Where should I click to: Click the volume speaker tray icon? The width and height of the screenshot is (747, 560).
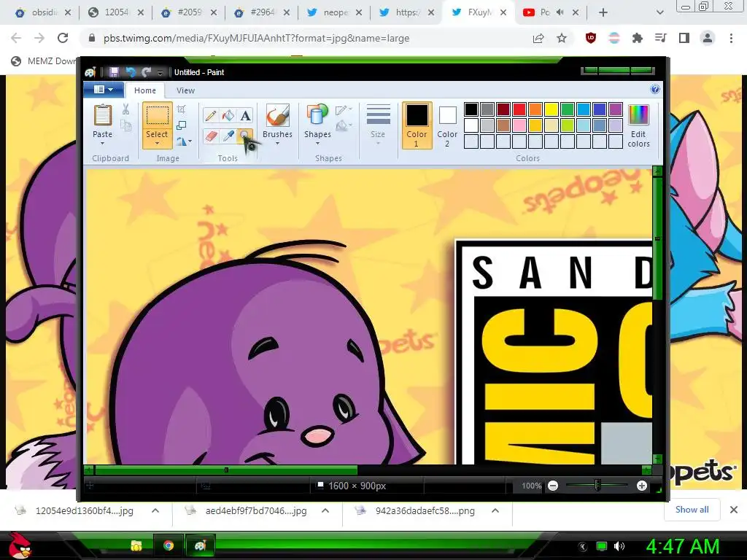coord(619,546)
